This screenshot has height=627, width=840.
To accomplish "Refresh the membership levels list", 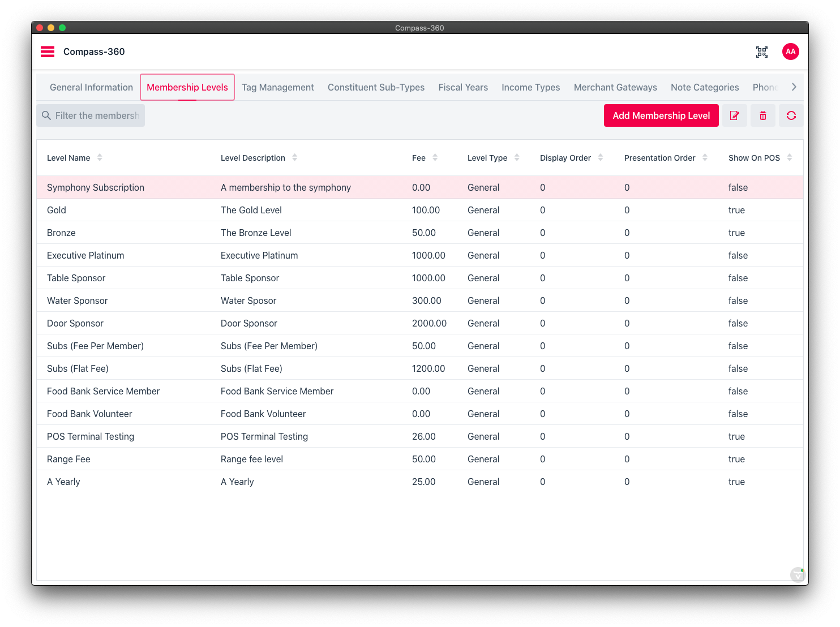I will [x=791, y=115].
